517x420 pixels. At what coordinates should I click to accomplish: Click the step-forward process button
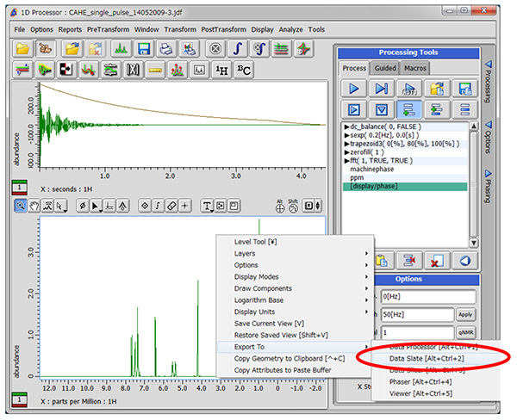coord(382,89)
